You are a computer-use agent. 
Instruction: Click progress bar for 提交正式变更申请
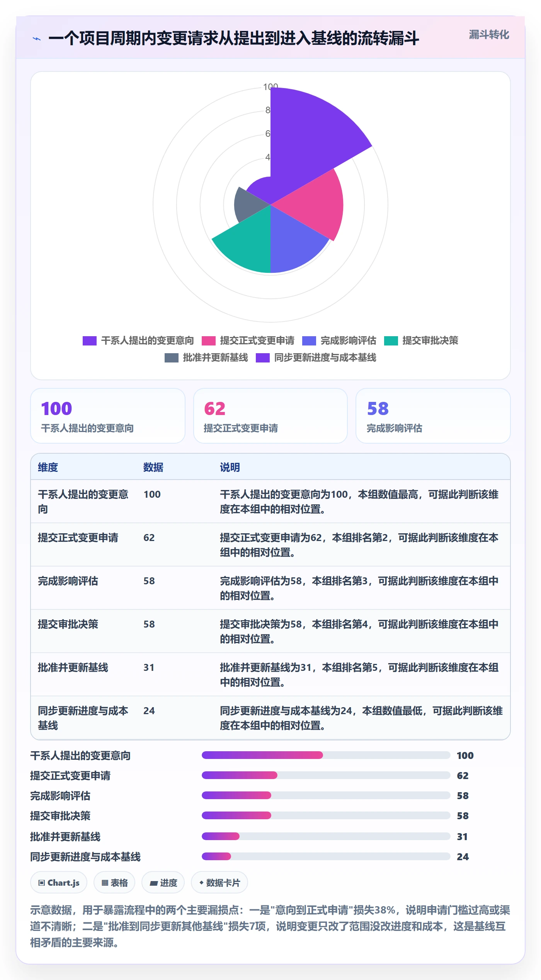[x=326, y=775]
